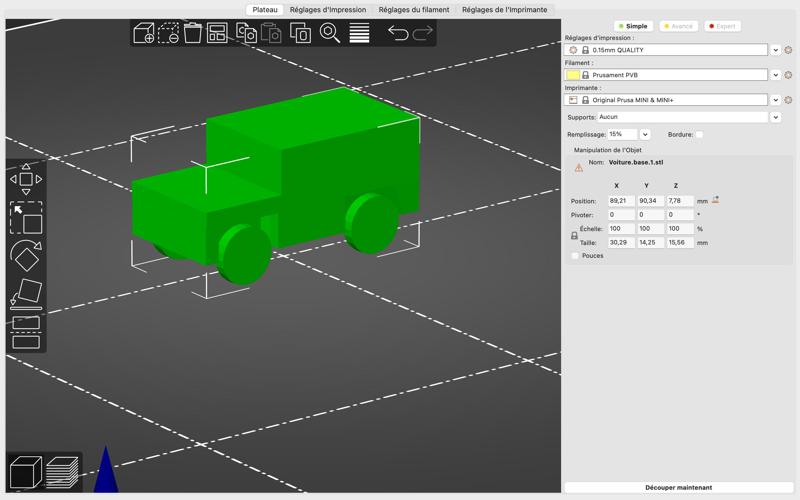
Task: Select the Move tool
Action: tap(26, 179)
